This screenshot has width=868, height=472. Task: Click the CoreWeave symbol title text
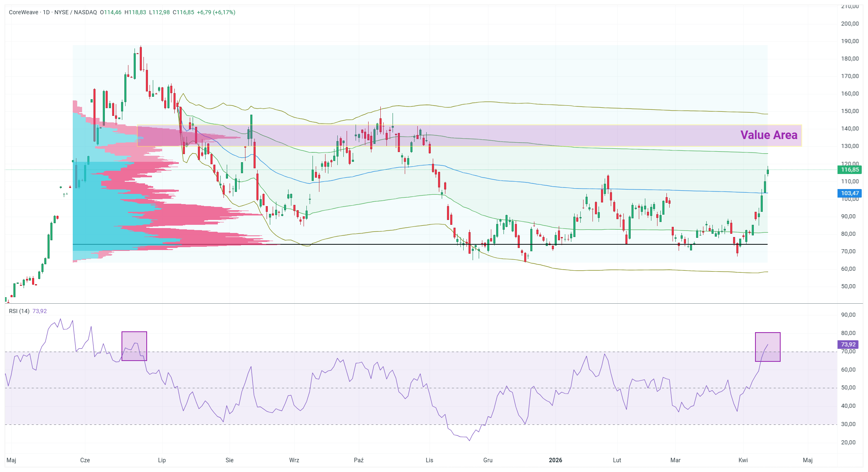(x=24, y=12)
